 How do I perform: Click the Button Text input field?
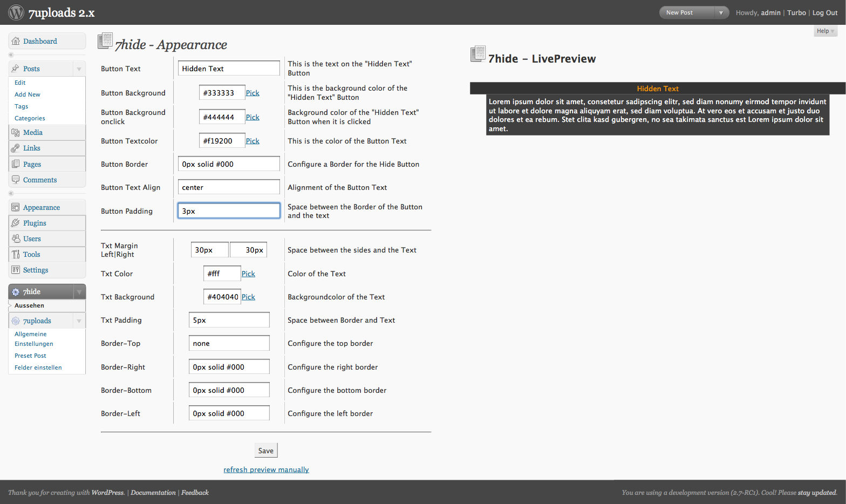coord(229,69)
